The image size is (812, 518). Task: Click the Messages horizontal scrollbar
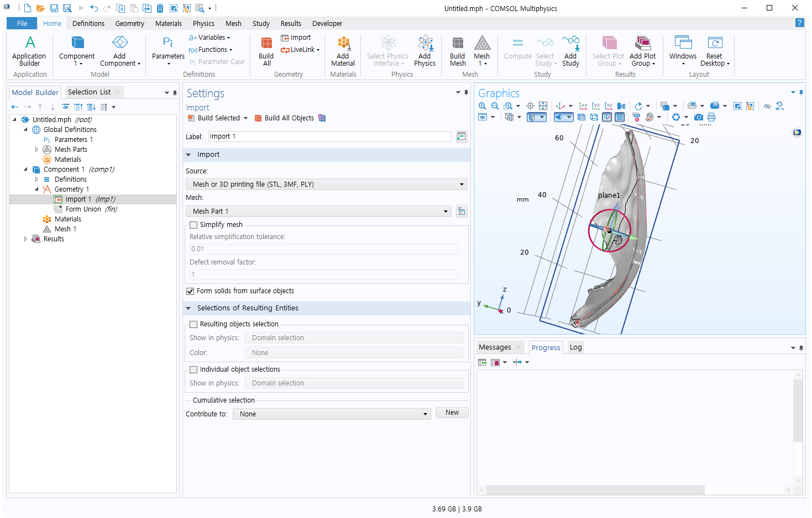tap(595, 490)
